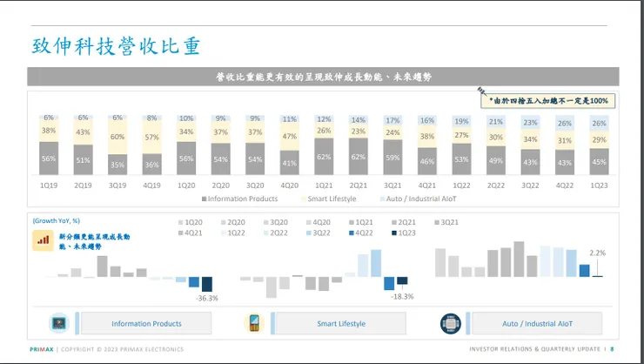Screen dimensions: 644x364
Task: Click the smartphone icon beside Smart Lifestyle
Action: [254, 323]
